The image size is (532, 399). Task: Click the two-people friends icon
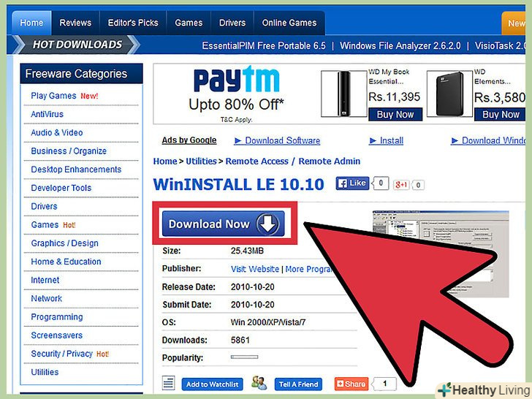259,383
